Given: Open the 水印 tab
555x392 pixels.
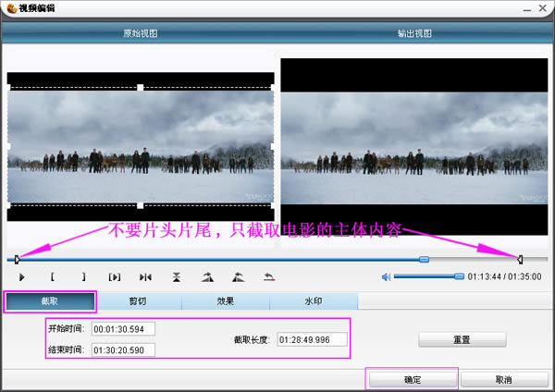Looking at the screenshot, I should [x=314, y=301].
